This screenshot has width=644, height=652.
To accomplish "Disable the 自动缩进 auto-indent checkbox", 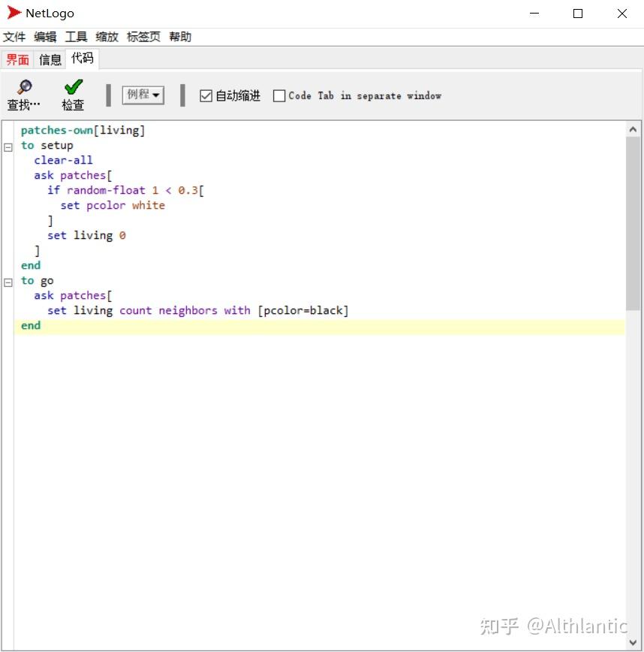I will (206, 95).
